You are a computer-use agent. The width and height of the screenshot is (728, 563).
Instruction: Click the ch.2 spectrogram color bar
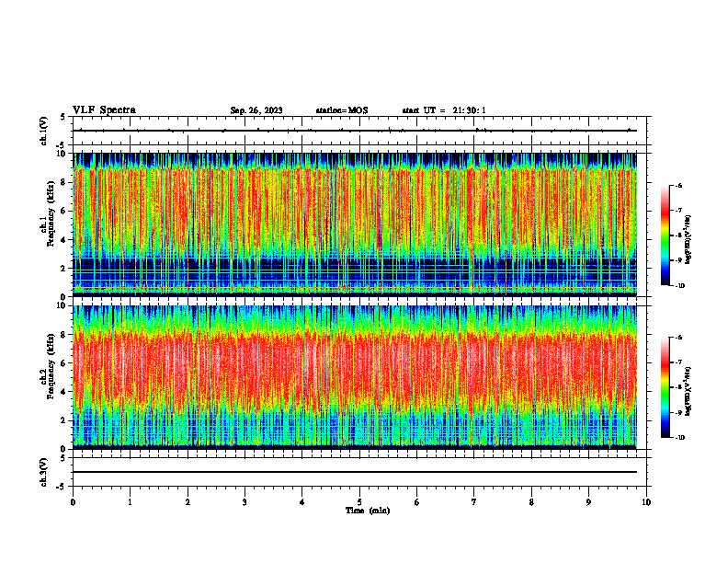665,387
